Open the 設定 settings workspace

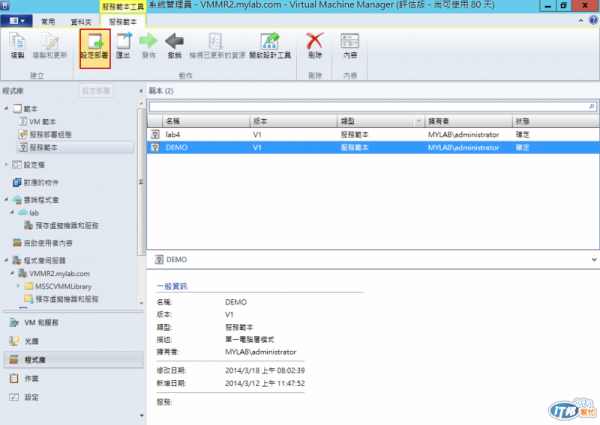pos(73,397)
